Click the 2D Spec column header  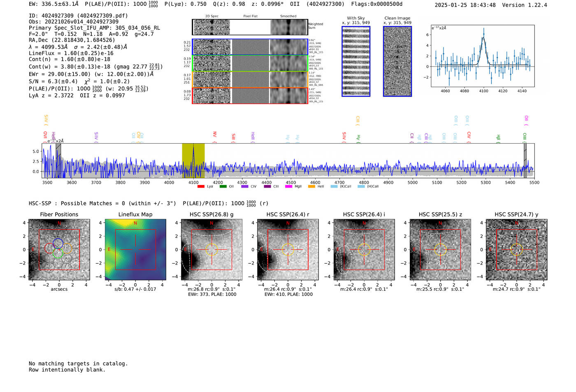(212, 16)
